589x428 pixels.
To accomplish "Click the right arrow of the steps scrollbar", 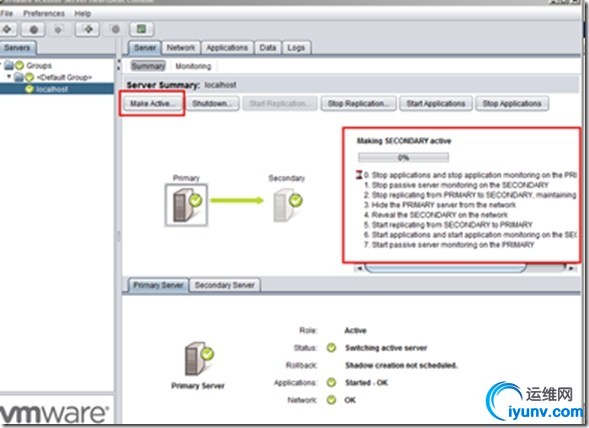I will coord(571,268).
